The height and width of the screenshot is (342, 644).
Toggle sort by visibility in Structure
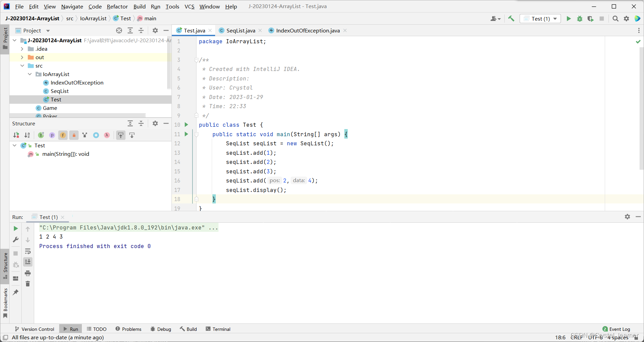click(x=16, y=135)
